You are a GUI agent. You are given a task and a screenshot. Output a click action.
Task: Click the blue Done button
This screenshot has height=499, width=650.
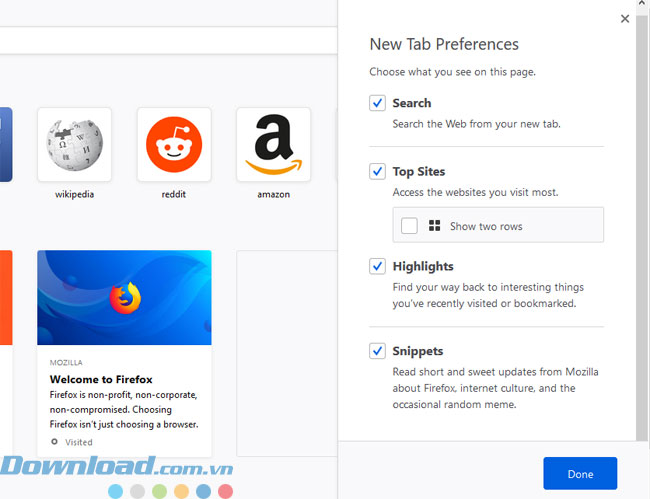coord(580,473)
